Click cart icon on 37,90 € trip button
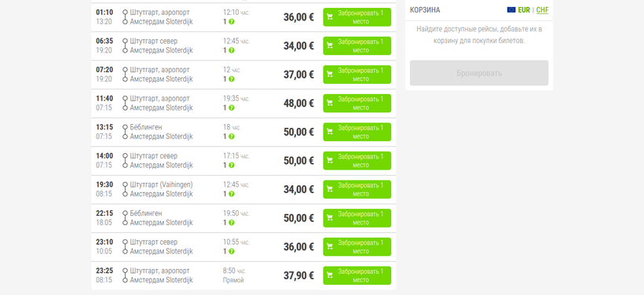 [330, 275]
